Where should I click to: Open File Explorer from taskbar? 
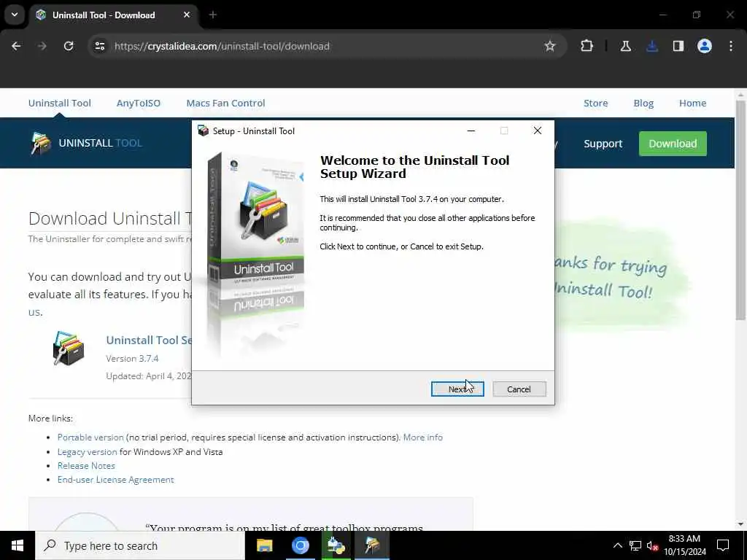[264, 545]
